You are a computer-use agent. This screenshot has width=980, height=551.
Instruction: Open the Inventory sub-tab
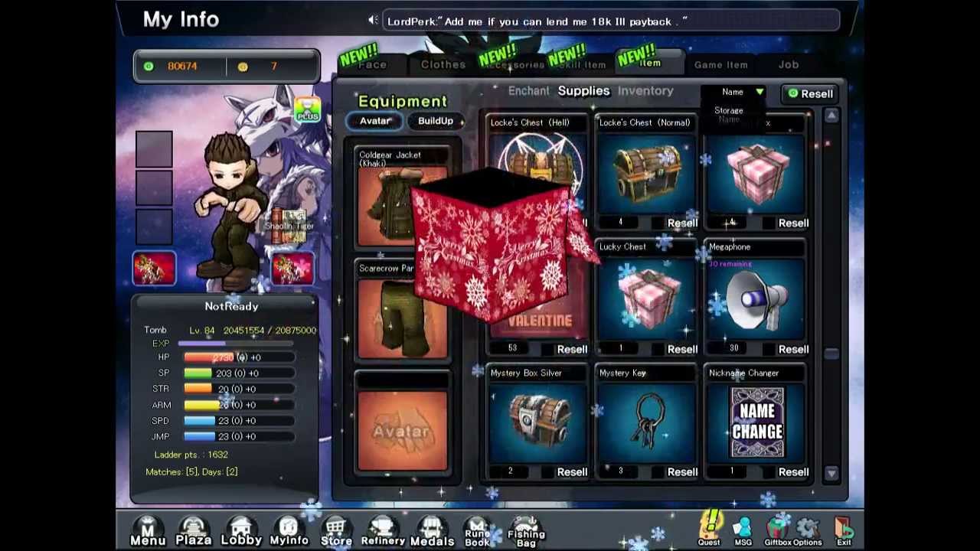645,91
